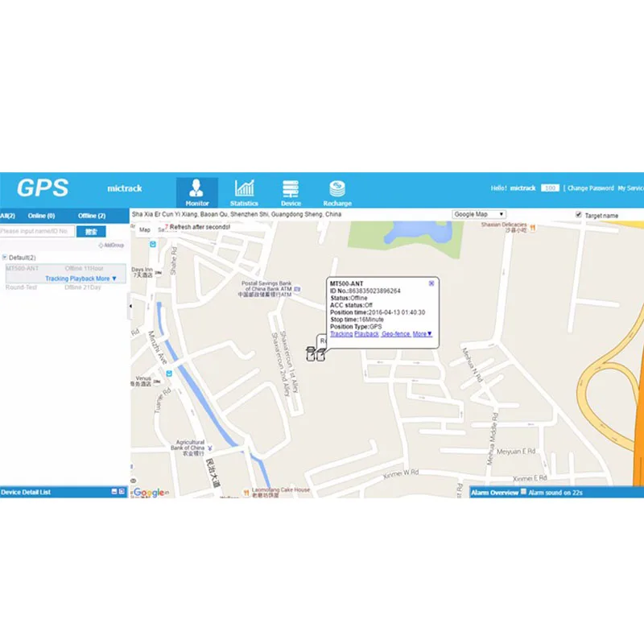Click the 'Offline 21Day' status text
Viewport: 644px width, 644px height.
click(83, 287)
